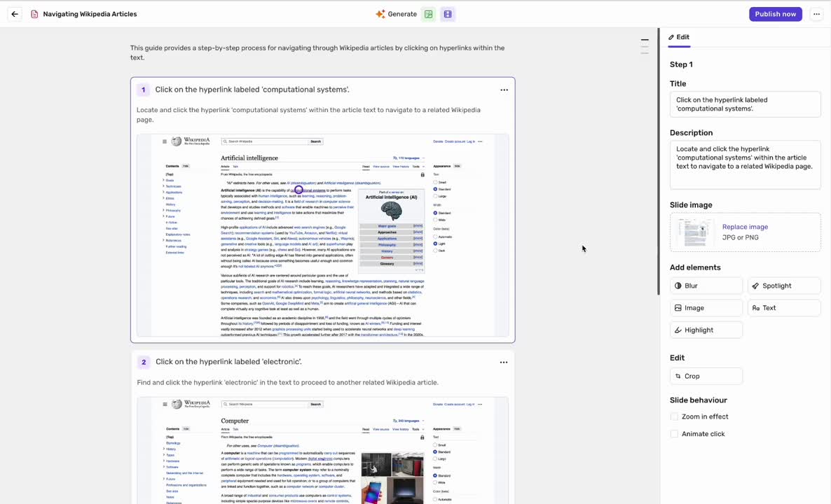This screenshot has height=504, width=831.
Task: Open the Step 1 card three-dot menu
Action: [504, 90]
